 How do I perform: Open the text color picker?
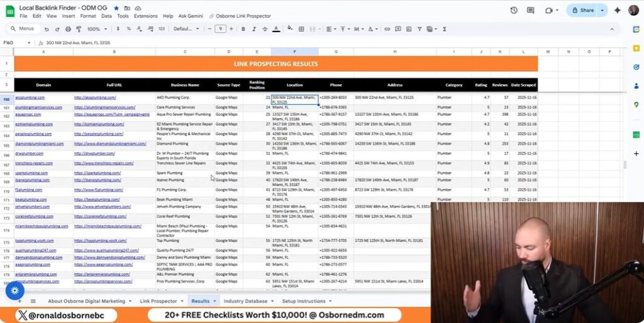point(276,29)
